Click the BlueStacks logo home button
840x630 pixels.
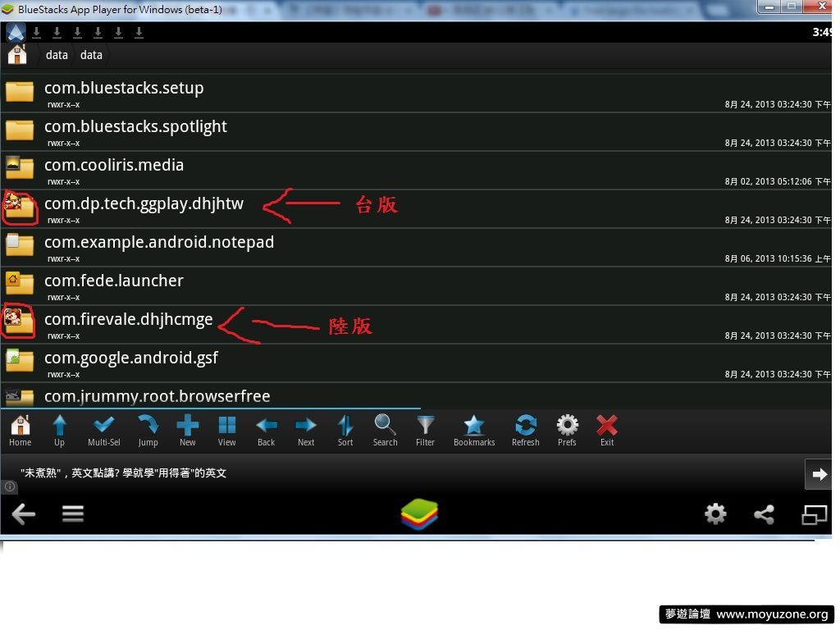tap(419, 514)
